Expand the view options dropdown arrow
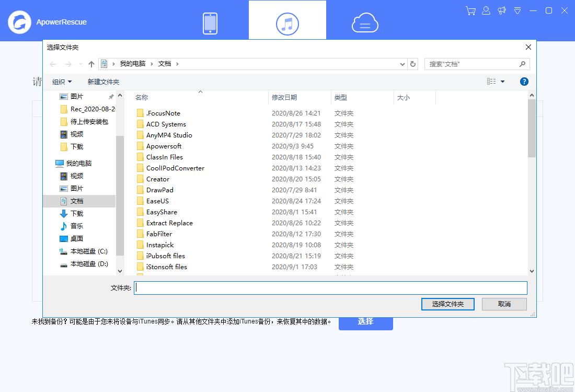The height and width of the screenshot is (392, 575). click(503, 82)
